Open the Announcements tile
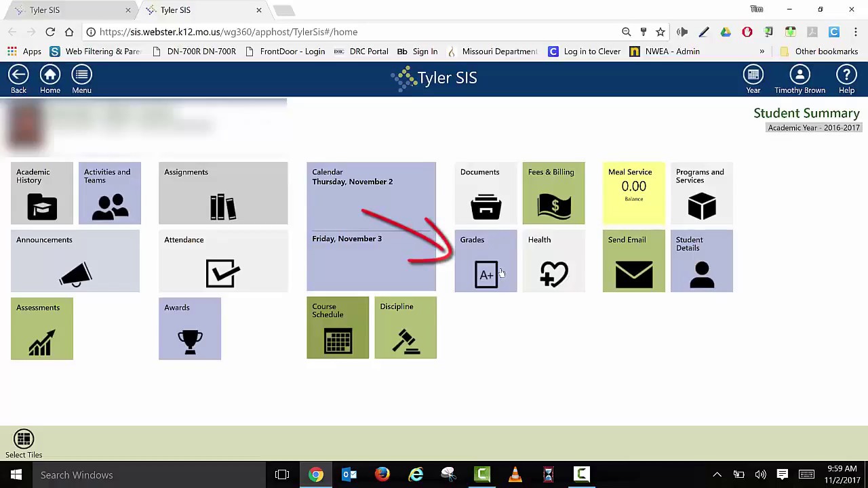Image resolution: width=868 pixels, height=488 pixels. [x=75, y=261]
